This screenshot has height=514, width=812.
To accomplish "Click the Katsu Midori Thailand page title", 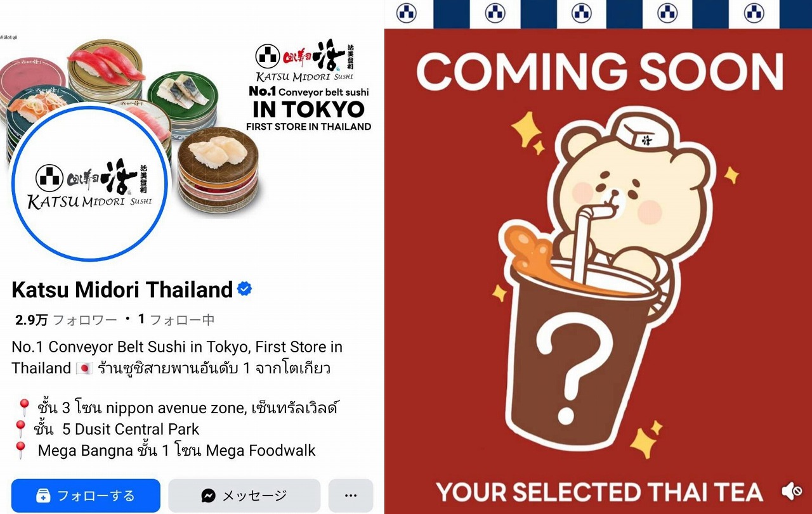I will [x=122, y=290].
